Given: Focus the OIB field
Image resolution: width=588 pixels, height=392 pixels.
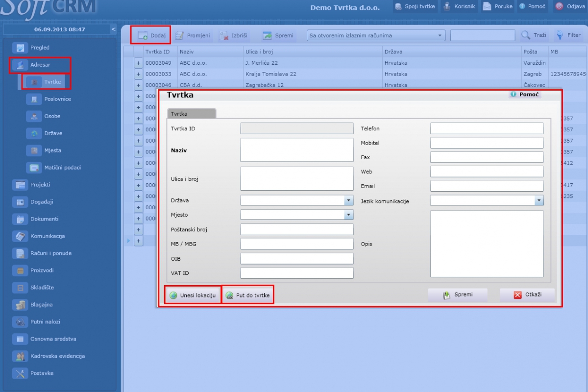Looking at the screenshot, I should pyautogui.click(x=297, y=258).
